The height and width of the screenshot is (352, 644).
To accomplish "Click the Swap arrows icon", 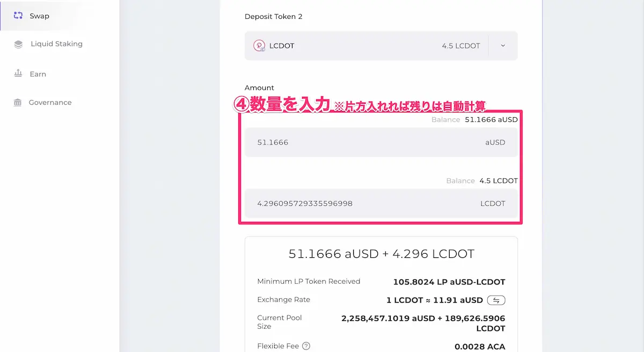I will [18, 16].
